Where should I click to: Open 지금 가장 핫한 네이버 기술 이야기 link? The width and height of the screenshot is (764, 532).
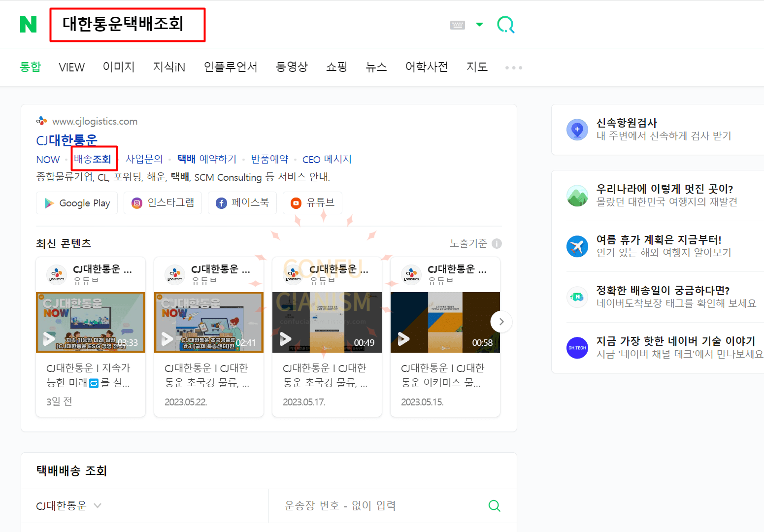click(675, 341)
